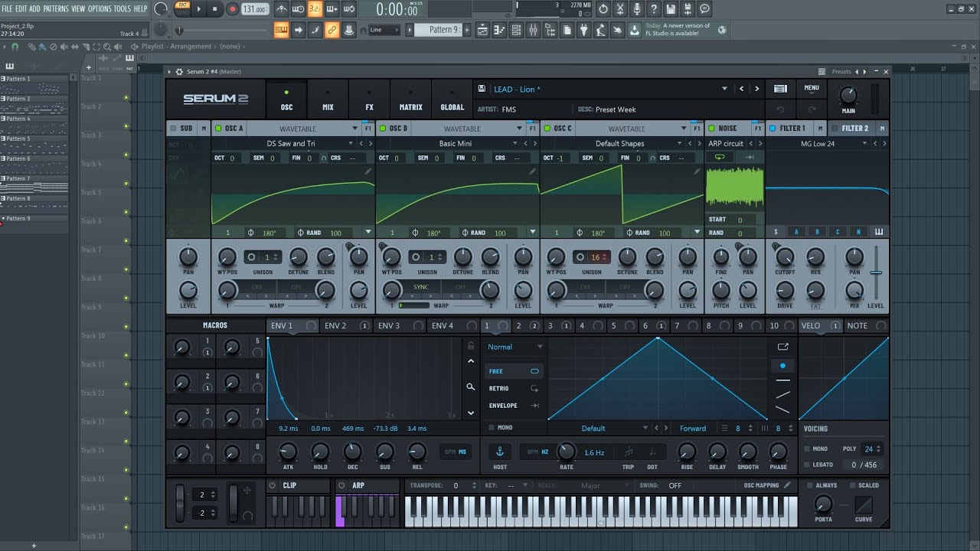Click the Serum preset browser list icon
This screenshot has height=551, width=980.
[x=780, y=90]
